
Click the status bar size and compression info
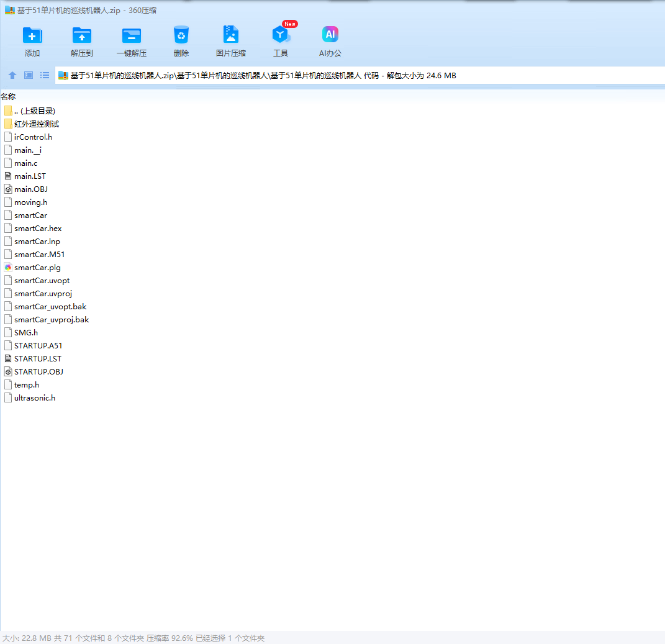(133, 638)
